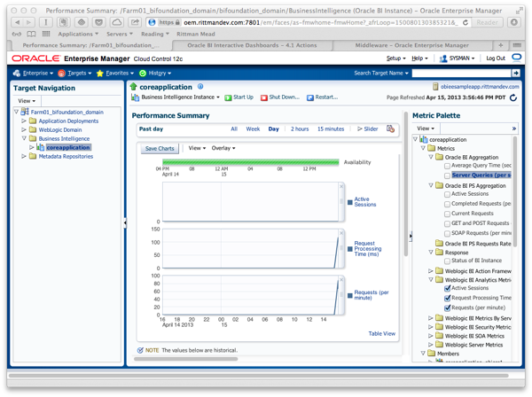Check SOAP Requests per minute checkbox
The image size is (532, 397).
pos(447,234)
